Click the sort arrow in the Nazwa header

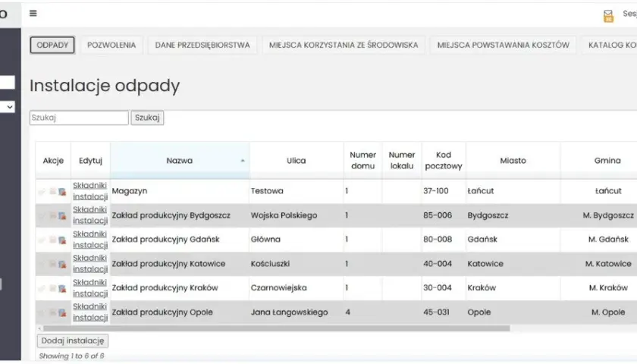click(243, 161)
